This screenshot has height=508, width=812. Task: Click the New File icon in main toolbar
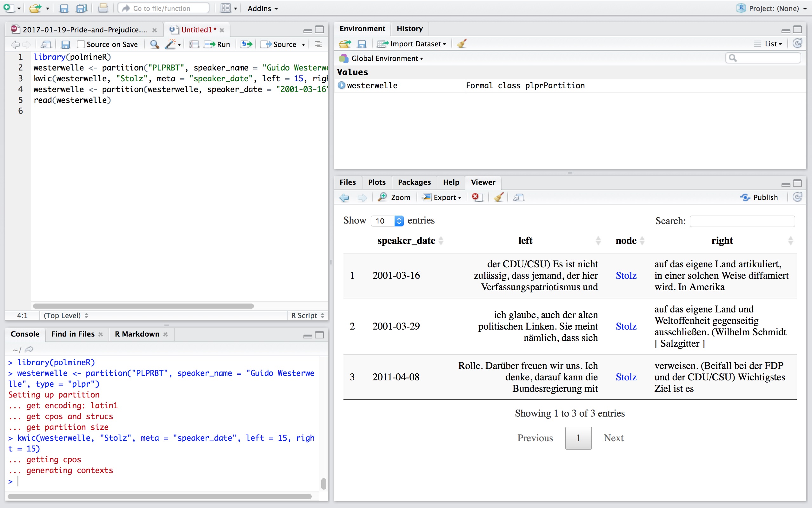click(9, 8)
